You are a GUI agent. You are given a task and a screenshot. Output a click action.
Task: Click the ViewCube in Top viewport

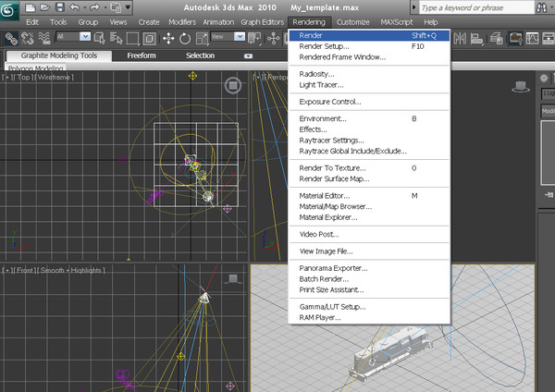[x=233, y=85]
